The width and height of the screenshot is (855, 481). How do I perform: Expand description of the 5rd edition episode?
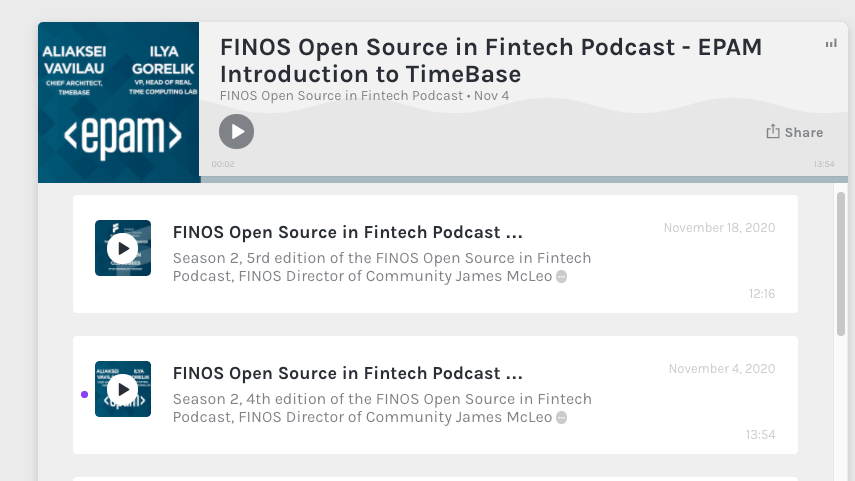pyautogui.click(x=562, y=276)
